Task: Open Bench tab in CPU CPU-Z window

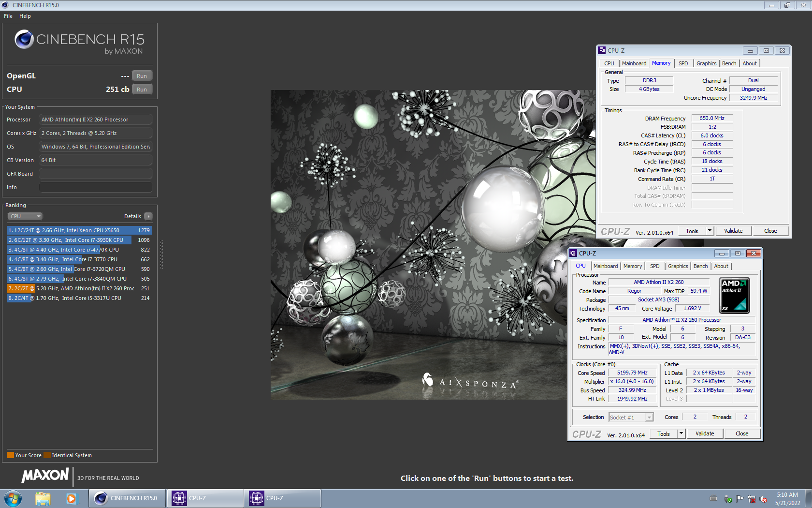Action: point(700,266)
